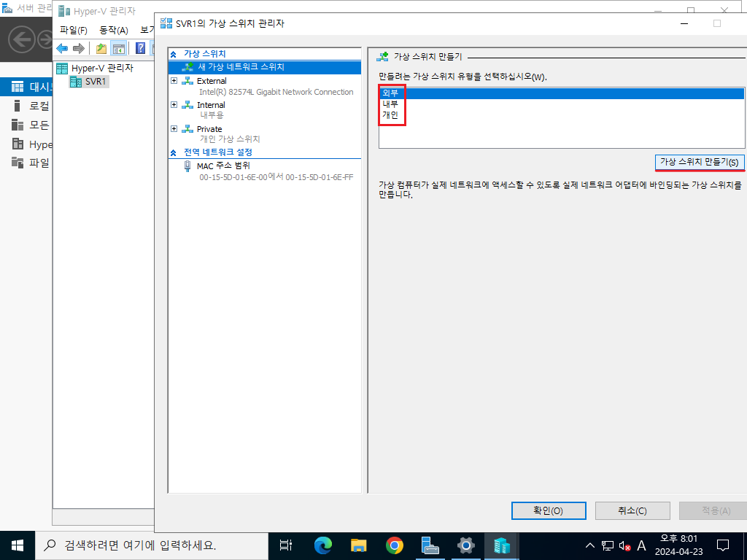Launch Google Chrome from taskbar
Image resolution: width=747 pixels, height=560 pixels.
pyautogui.click(x=395, y=545)
